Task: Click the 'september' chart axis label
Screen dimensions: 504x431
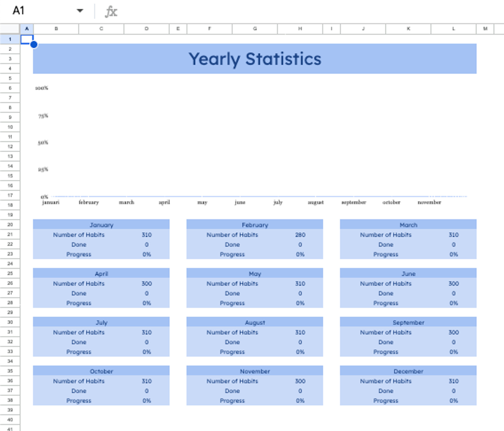Action: tap(354, 202)
